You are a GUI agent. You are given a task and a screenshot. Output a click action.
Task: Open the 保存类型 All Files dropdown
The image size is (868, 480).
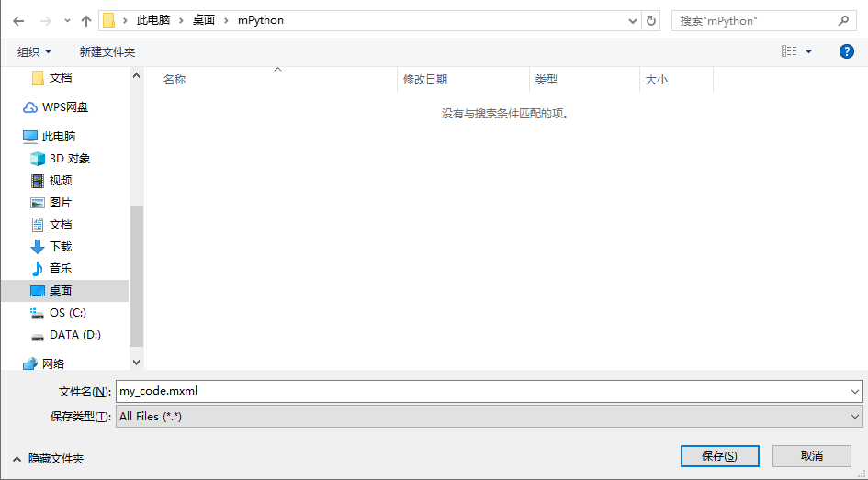tap(490, 417)
